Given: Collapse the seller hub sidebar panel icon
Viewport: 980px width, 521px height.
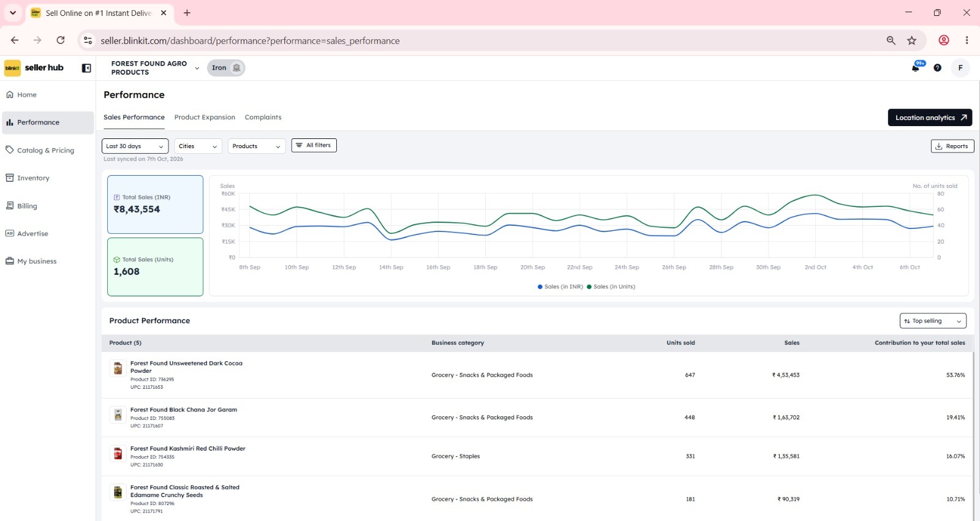Looking at the screenshot, I should point(86,68).
